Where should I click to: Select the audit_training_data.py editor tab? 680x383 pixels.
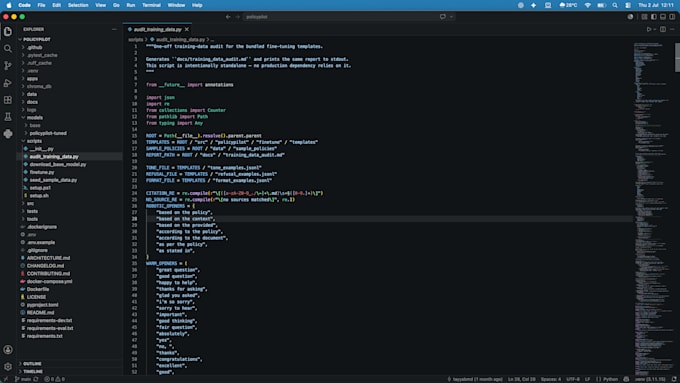[x=158, y=29]
